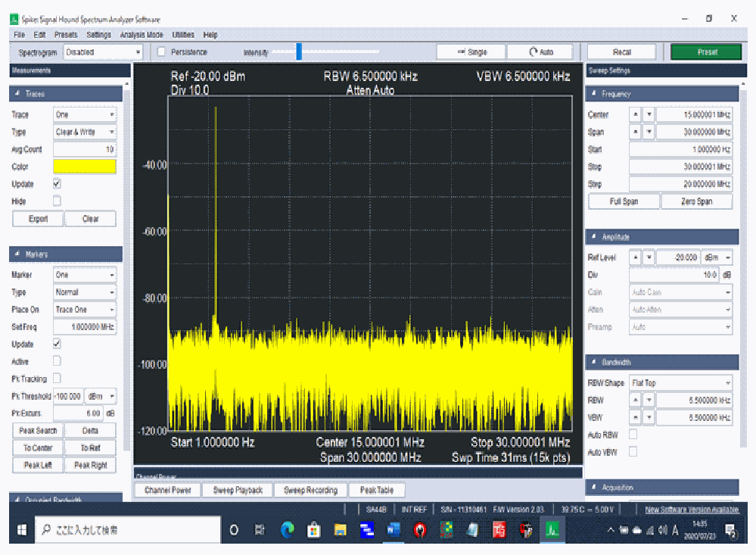The height and width of the screenshot is (555, 756).
Task: Collapse the Frequency panel
Action: pyautogui.click(x=595, y=93)
